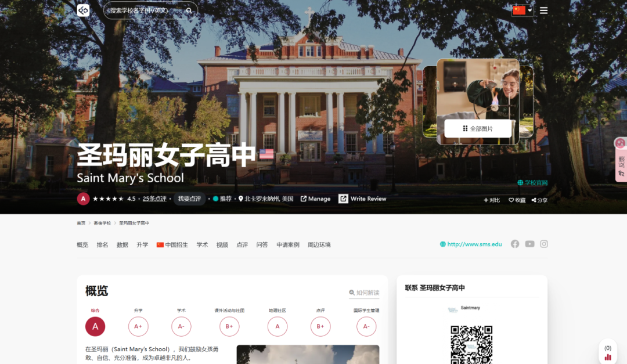Image resolution: width=627 pixels, height=364 pixels.
Task: Toggle 收藏 favorite heart
Action: (x=517, y=200)
